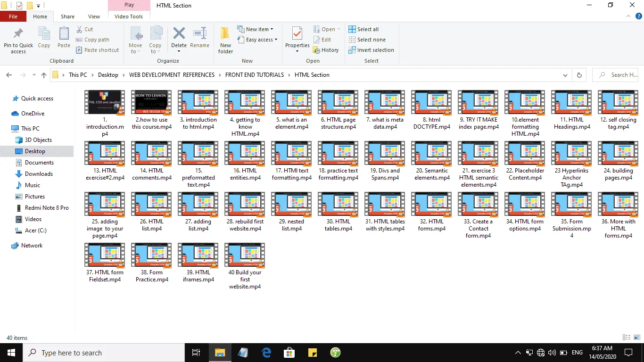Open the Windows Start menu

11,353
